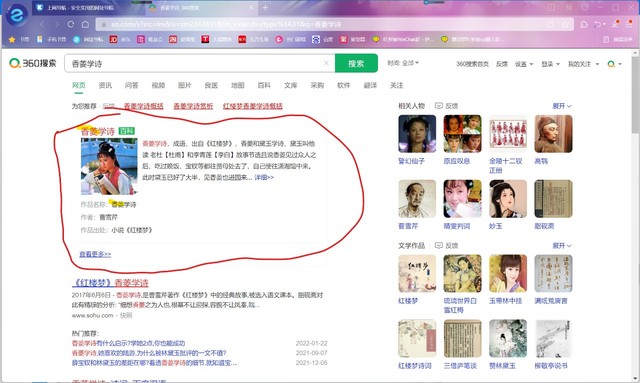Open the 妙玉 thumbnail

[508, 198]
